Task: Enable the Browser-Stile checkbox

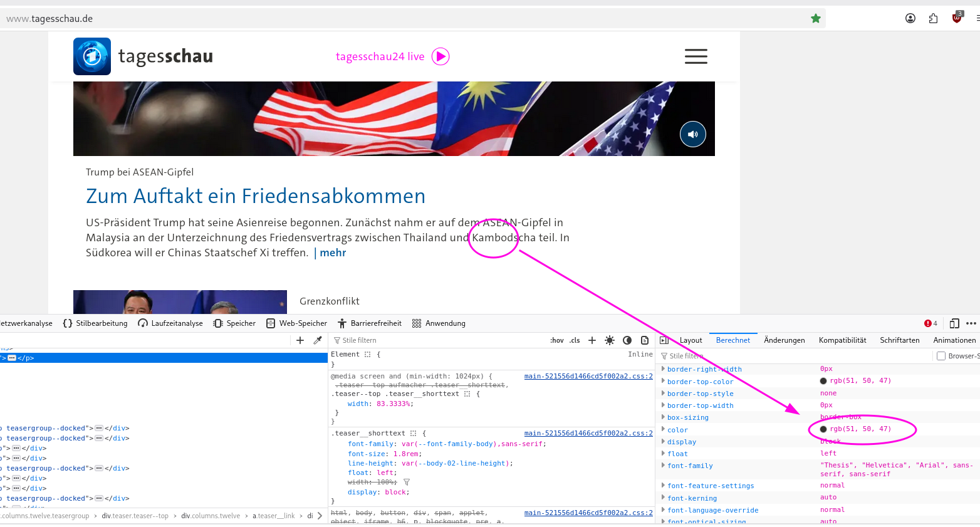Action: click(x=941, y=356)
